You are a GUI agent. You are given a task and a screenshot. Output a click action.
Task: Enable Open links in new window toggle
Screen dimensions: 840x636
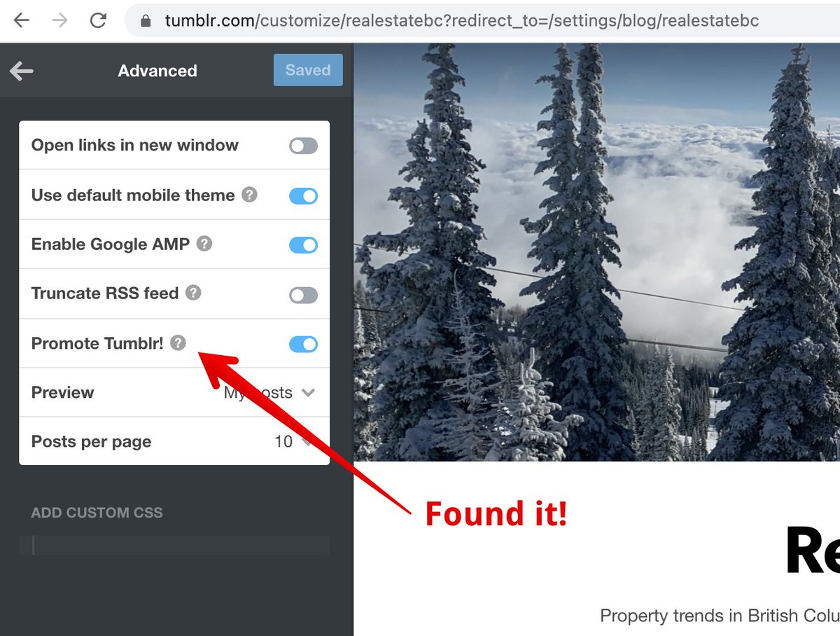tap(303, 146)
